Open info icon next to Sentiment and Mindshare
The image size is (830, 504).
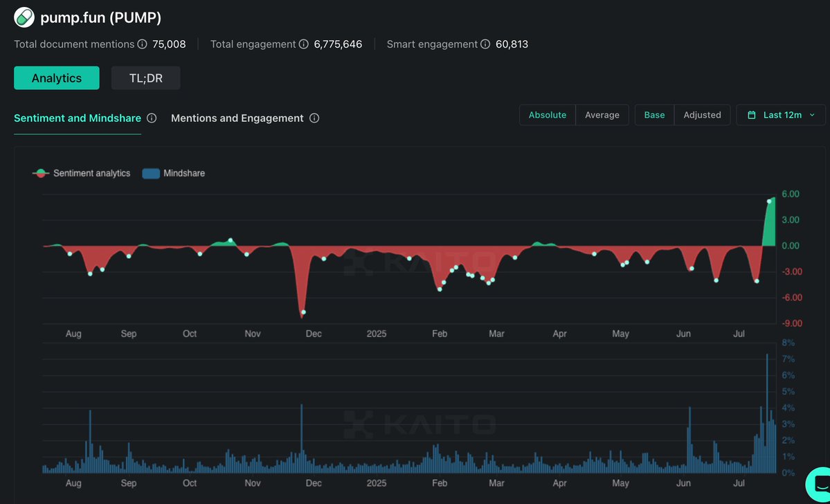click(152, 118)
